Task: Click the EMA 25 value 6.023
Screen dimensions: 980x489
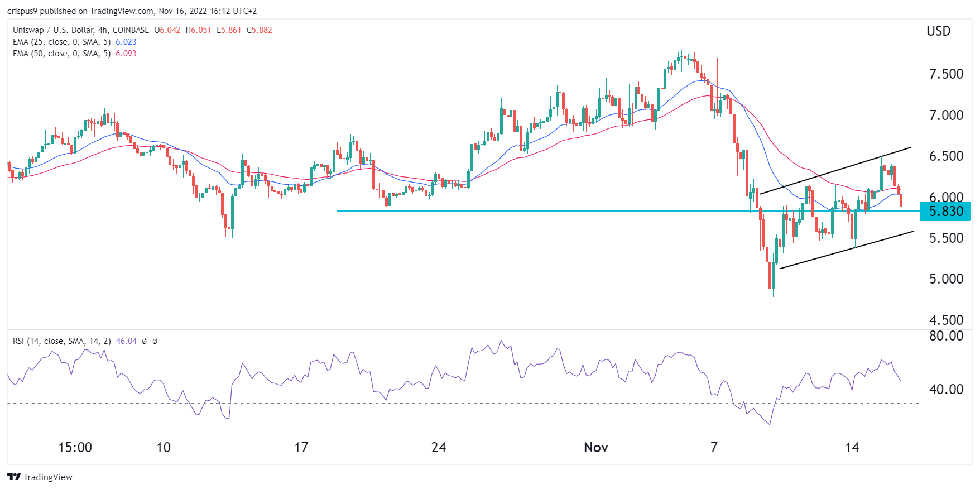Action: point(126,42)
